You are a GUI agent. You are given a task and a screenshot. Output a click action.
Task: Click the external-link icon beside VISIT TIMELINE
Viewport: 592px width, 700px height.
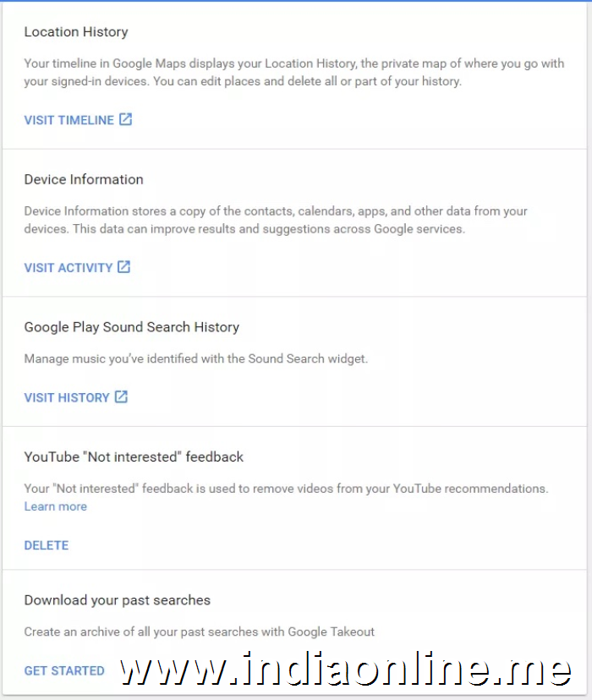pyautogui.click(x=125, y=119)
